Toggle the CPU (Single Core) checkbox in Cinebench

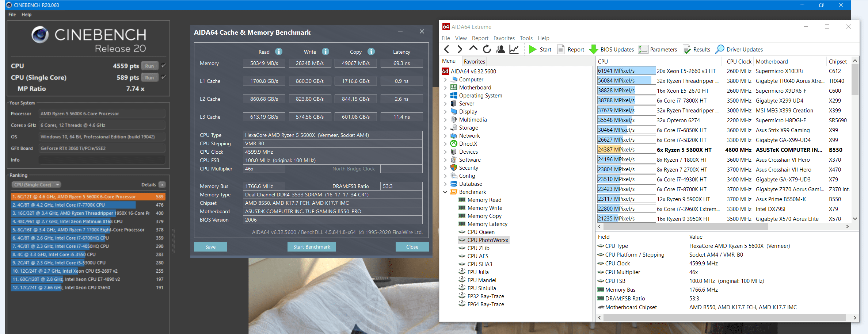tap(164, 77)
